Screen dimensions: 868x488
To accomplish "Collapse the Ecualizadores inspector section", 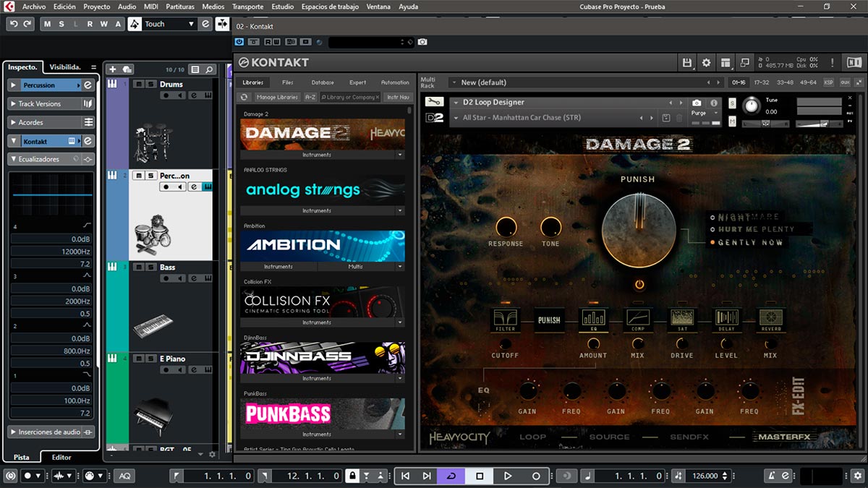I will tap(14, 159).
